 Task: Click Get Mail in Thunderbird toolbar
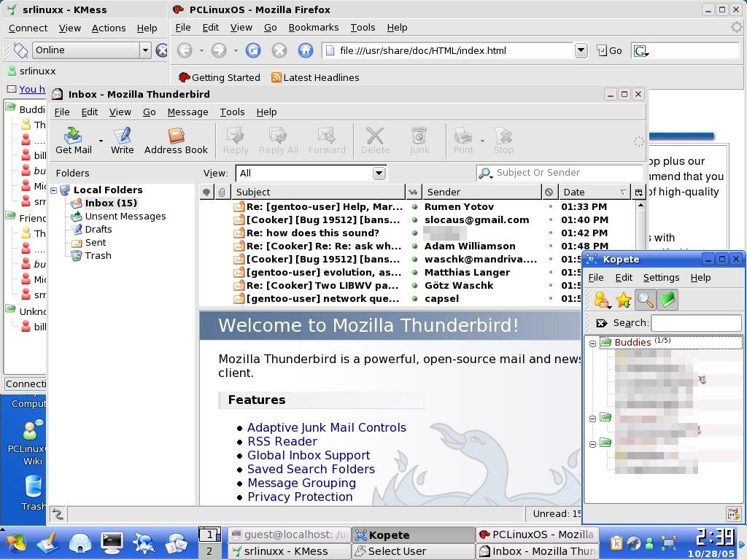(x=74, y=141)
